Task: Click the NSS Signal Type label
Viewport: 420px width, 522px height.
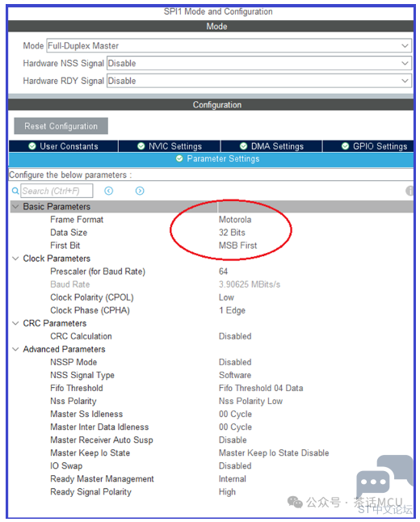Action: coord(82,375)
